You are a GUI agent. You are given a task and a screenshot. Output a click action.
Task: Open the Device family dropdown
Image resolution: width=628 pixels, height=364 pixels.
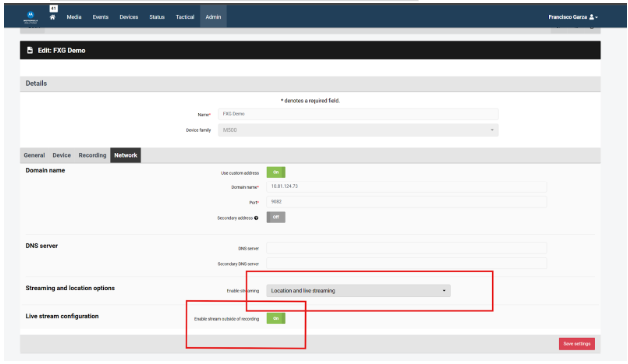(358, 130)
